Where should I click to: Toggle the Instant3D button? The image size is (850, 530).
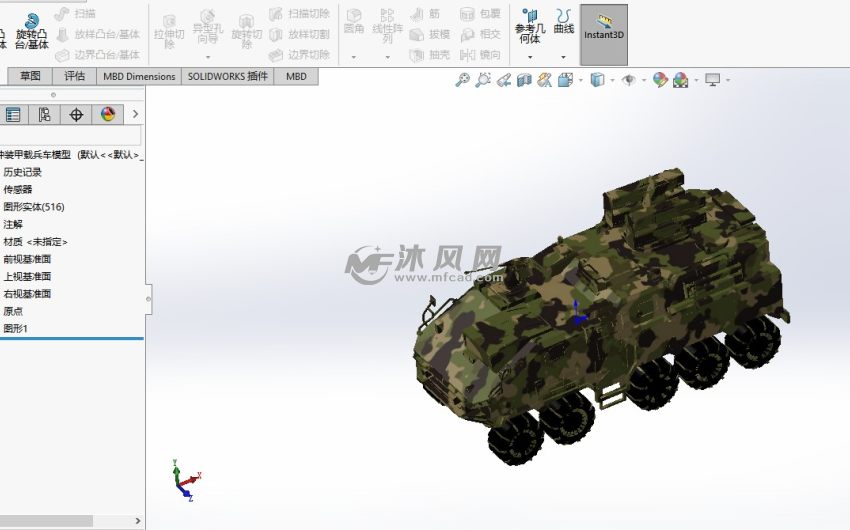pyautogui.click(x=604, y=35)
